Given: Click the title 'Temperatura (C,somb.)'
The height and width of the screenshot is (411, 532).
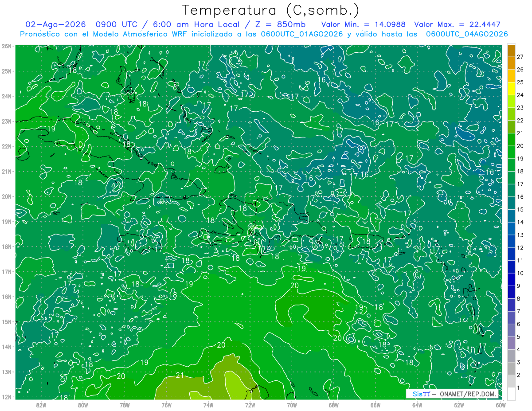Looking at the screenshot, I should click(271, 11).
